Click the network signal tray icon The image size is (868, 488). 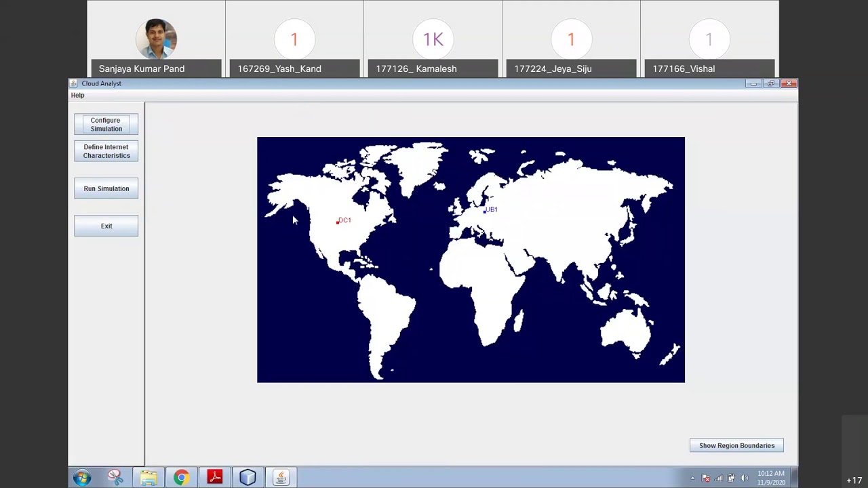point(719,479)
